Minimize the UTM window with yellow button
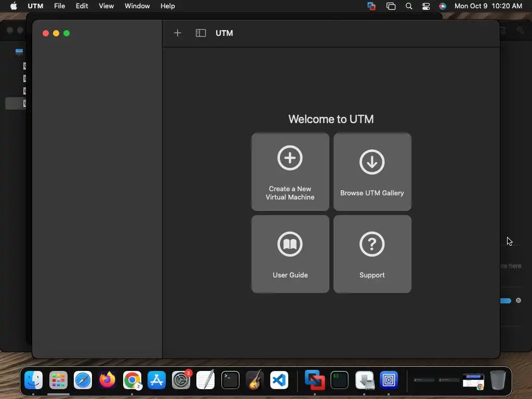This screenshot has width=532, height=399. pyautogui.click(x=56, y=33)
